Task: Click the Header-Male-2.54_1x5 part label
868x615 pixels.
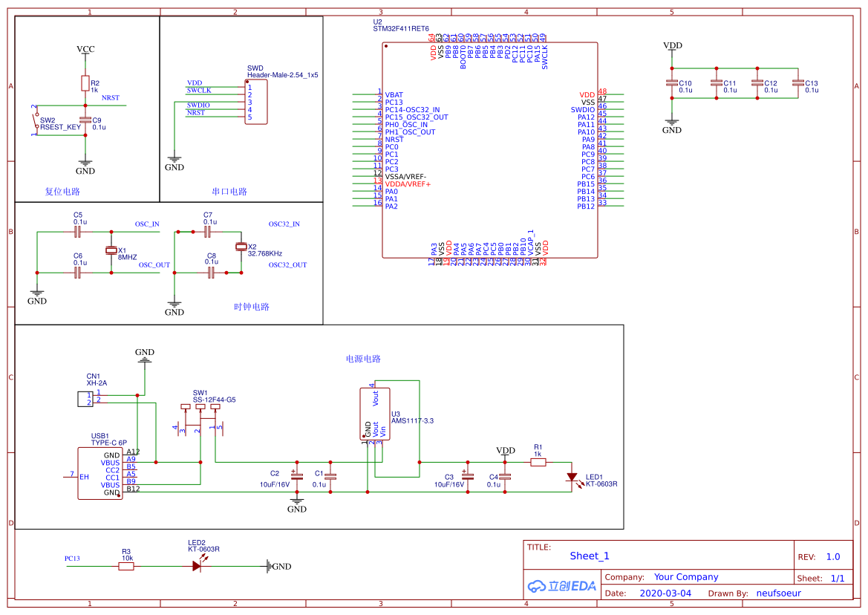Action: coord(283,75)
